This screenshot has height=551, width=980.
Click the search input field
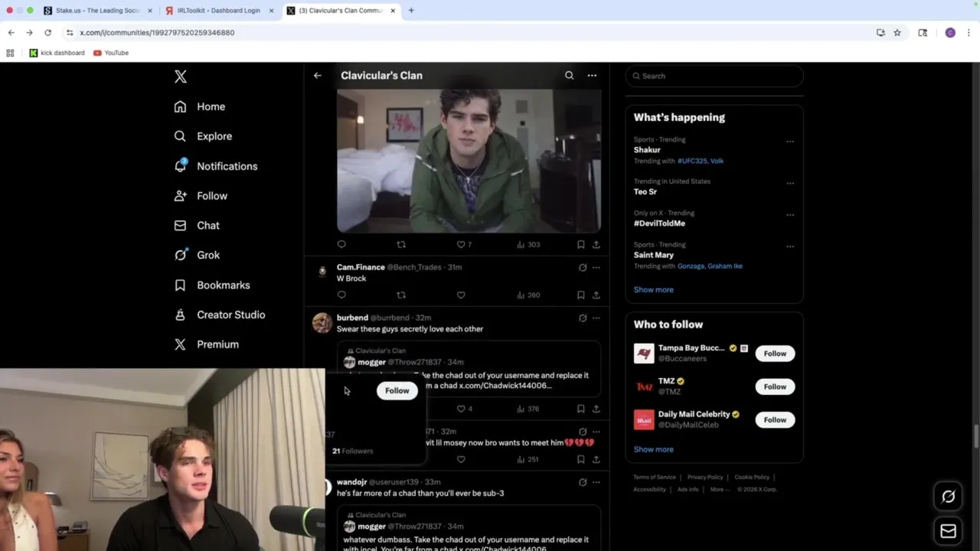point(714,76)
